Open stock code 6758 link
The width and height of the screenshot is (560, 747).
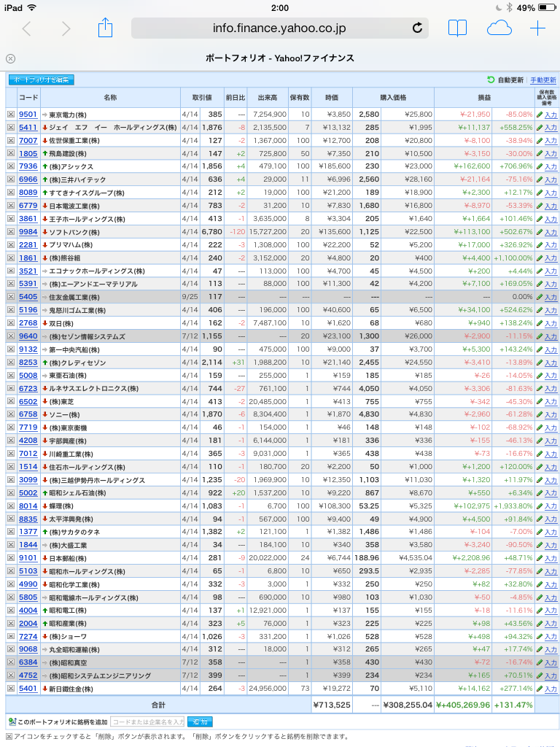pyautogui.click(x=28, y=414)
